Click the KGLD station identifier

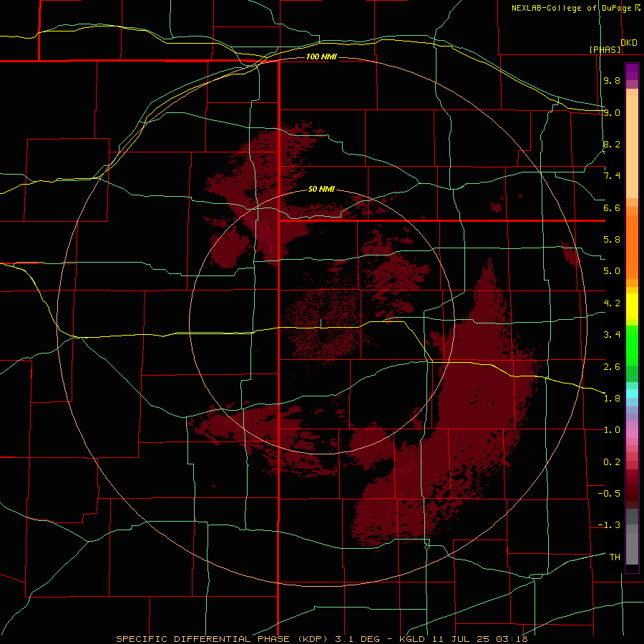click(412, 639)
